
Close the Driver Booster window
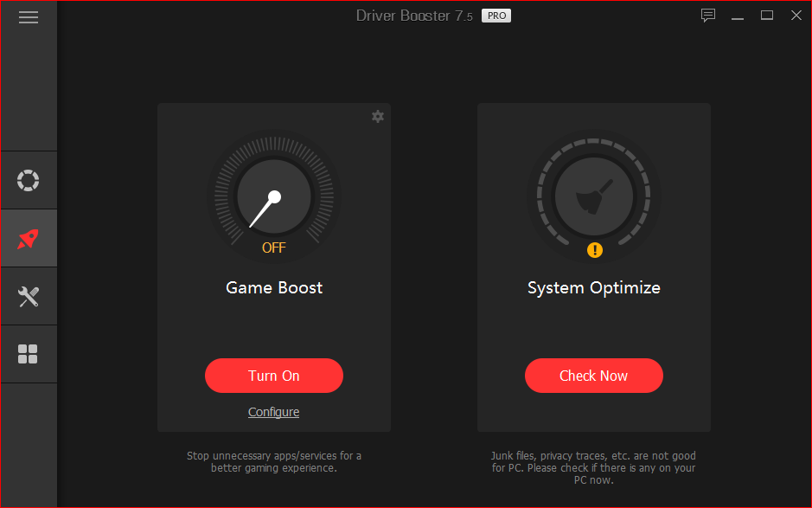pyautogui.click(x=796, y=16)
